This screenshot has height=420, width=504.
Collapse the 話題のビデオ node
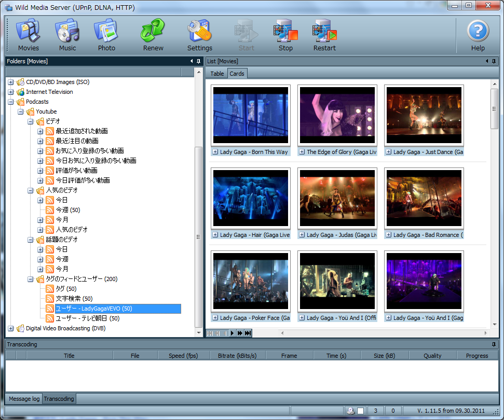click(30, 240)
